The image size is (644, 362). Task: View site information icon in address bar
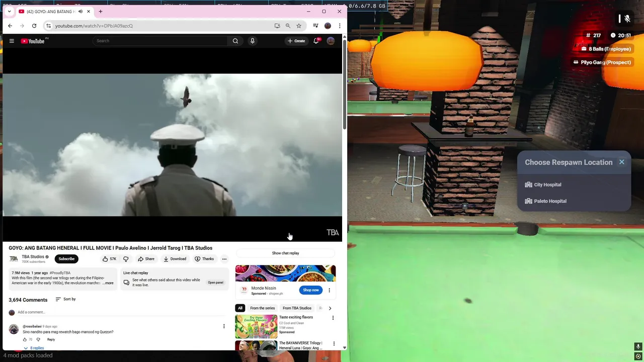click(48, 26)
